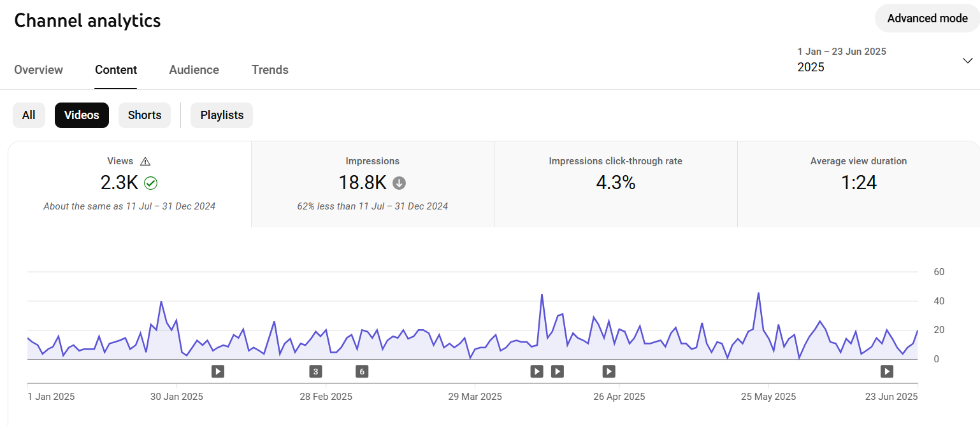Select the Impressions click-through rate card

pyautogui.click(x=616, y=184)
